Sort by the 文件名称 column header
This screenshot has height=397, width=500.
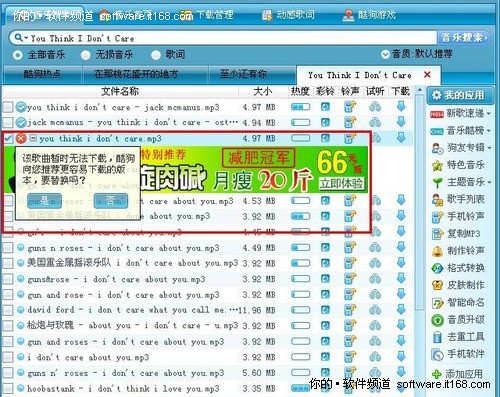tap(120, 91)
